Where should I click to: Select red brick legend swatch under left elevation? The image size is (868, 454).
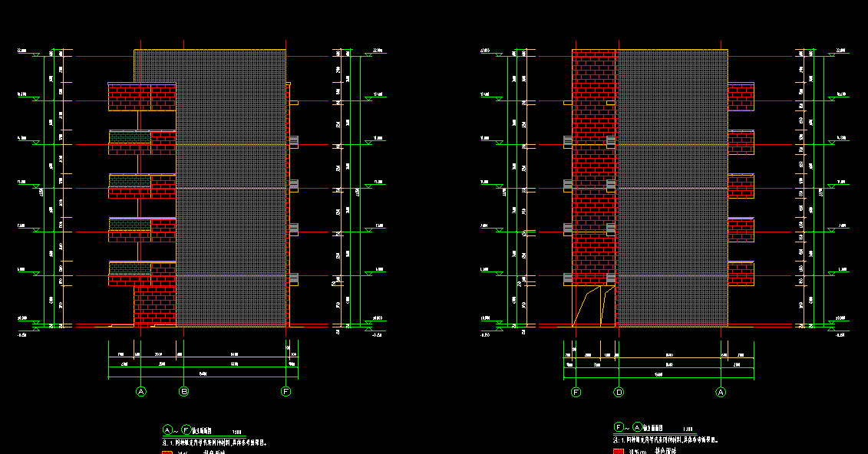coord(167,452)
